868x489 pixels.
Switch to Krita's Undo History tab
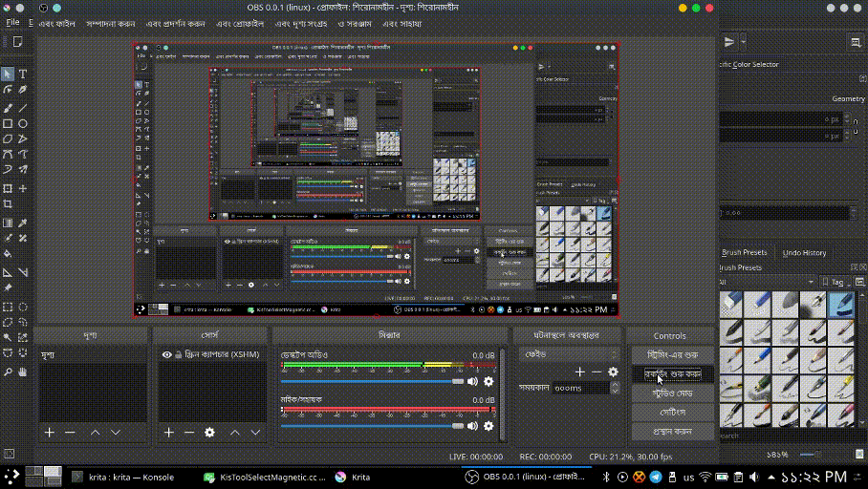(804, 253)
